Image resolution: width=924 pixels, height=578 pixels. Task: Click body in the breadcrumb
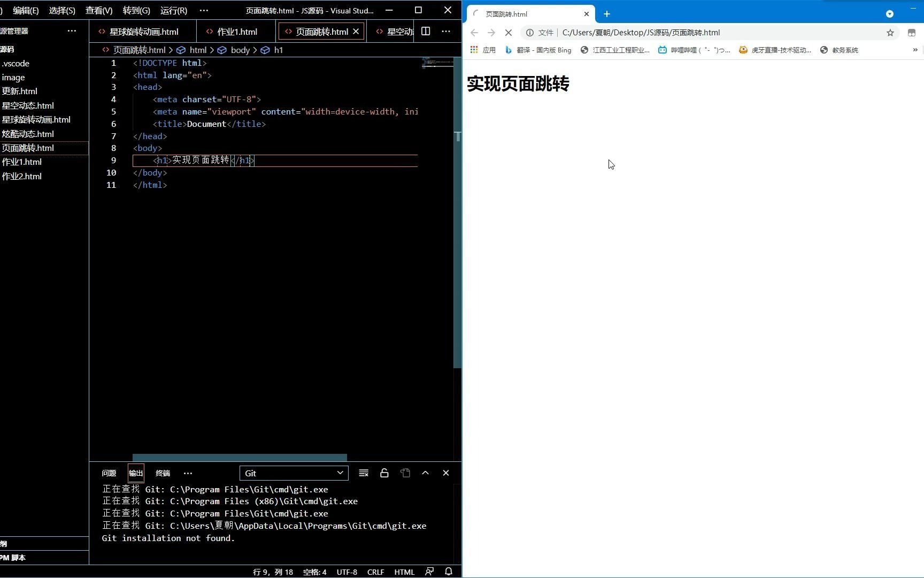click(240, 50)
